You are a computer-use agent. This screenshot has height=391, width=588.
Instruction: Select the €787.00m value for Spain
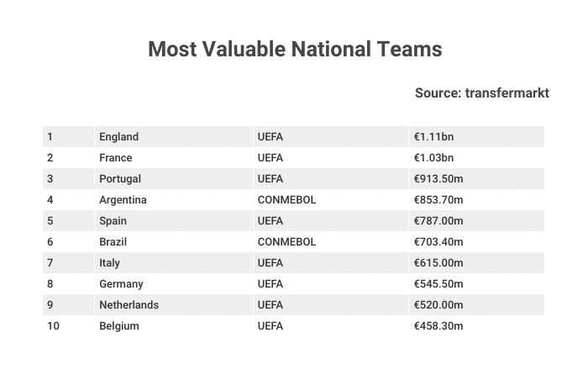[438, 220]
